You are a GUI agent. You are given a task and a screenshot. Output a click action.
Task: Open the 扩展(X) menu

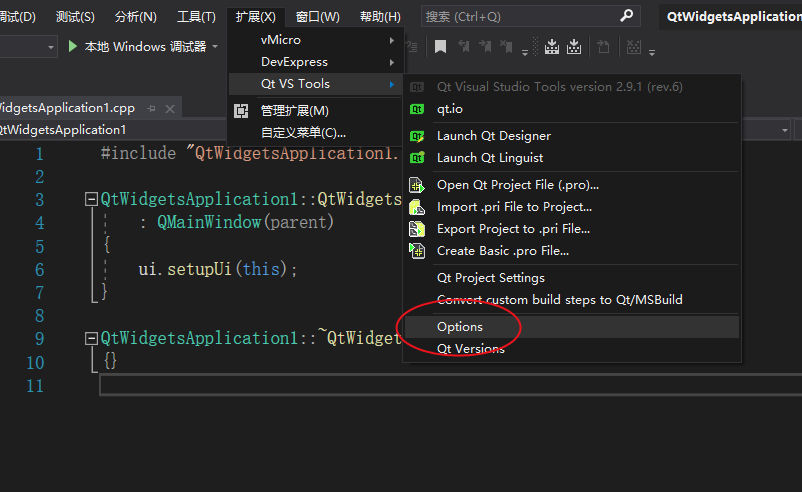coord(256,17)
